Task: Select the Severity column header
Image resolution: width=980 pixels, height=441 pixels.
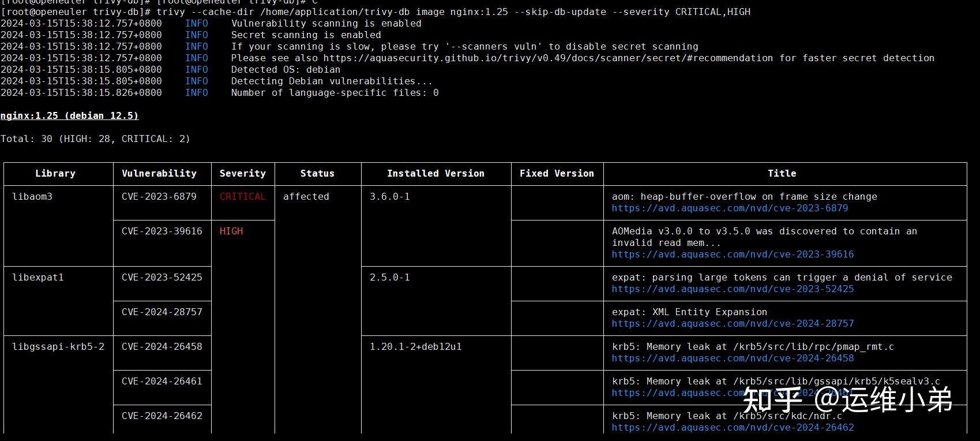Action: click(243, 173)
